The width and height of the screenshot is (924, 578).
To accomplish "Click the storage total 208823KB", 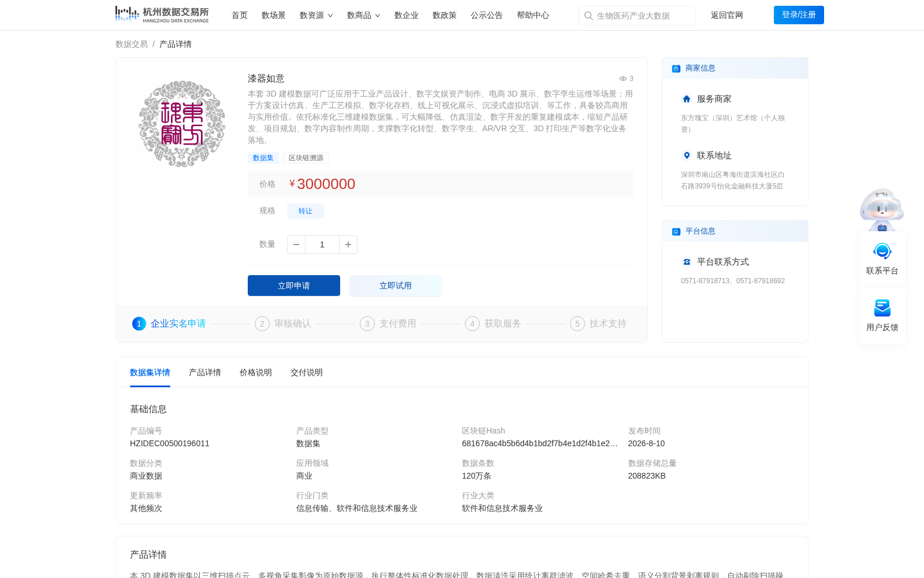I will click(x=647, y=476).
